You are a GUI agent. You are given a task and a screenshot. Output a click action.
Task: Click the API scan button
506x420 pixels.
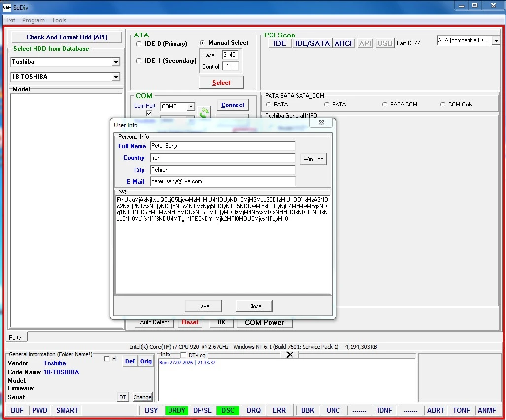(365, 43)
